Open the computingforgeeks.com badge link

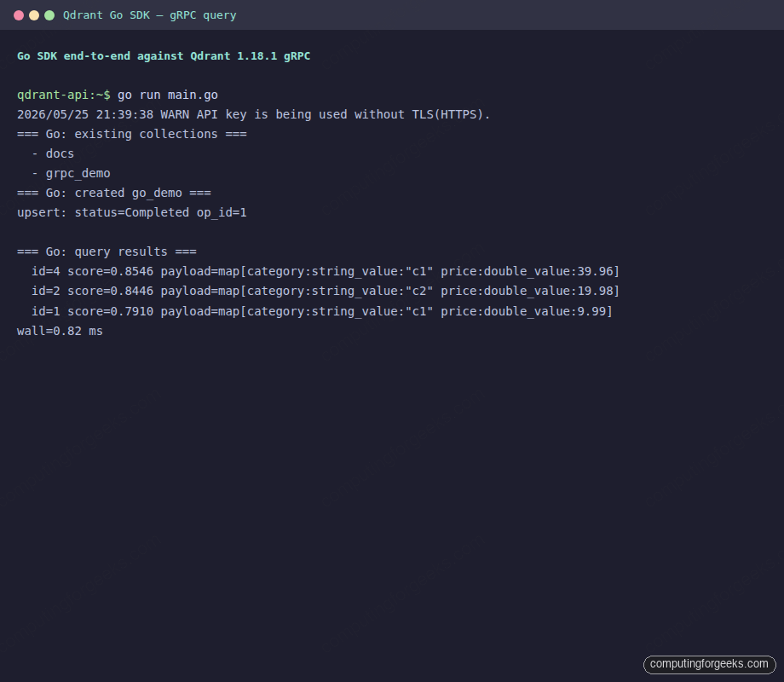coord(710,664)
